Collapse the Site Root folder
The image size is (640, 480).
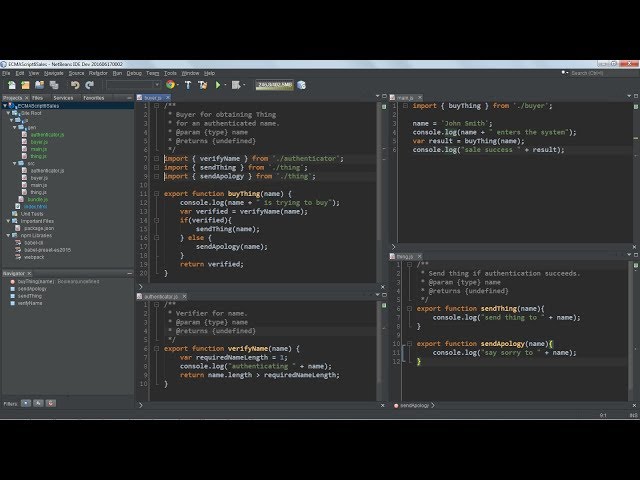(x=9, y=113)
